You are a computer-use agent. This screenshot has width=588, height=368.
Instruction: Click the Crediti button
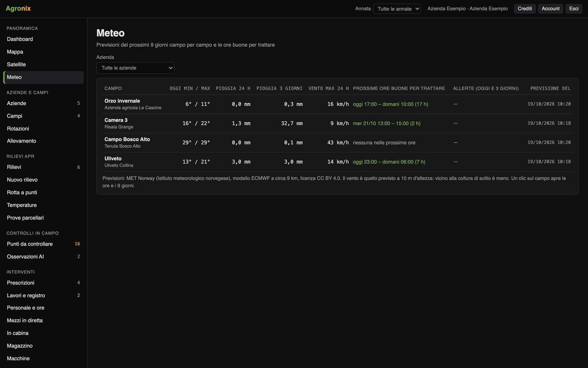tap(525, 9)
